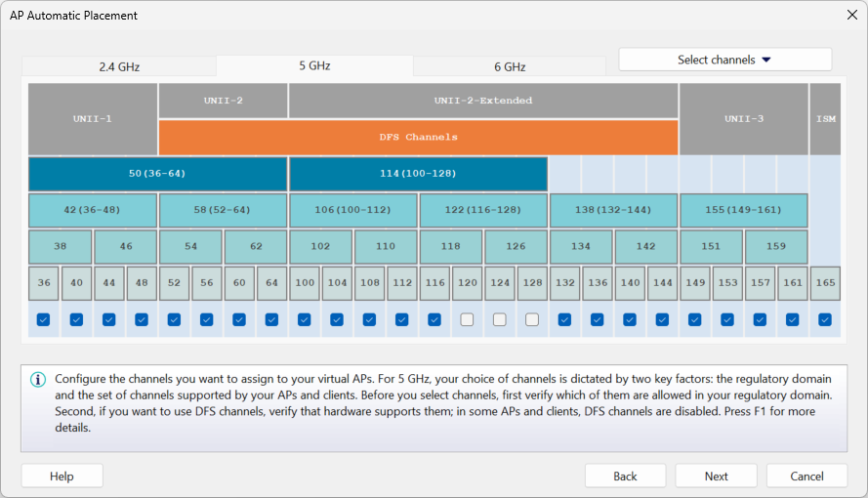Click Next to continue

(x=716, y=476)
